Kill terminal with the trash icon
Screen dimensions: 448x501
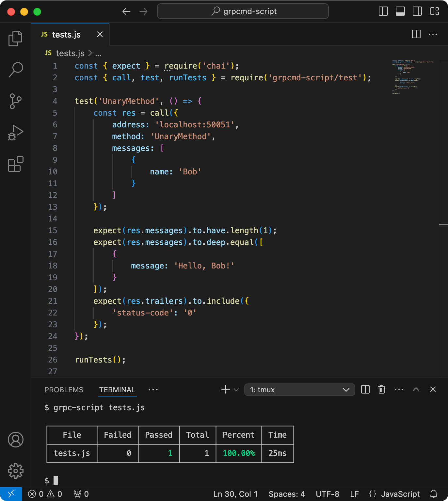(x=382, y=389)
